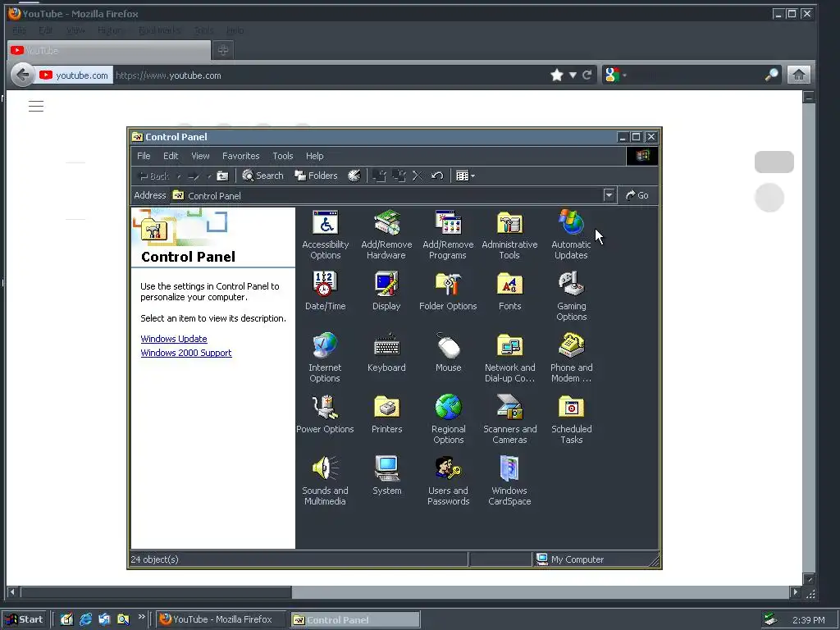This screenshot has width=840, height=630.
Task: Open Control Panel Help menu
Action: pyautogui.click(x=314, y=156)
